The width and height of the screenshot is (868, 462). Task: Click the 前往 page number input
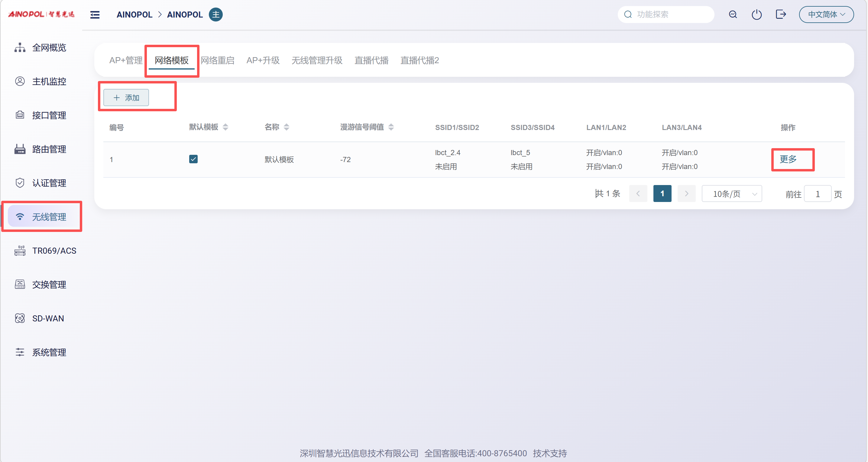coord(817,194)
